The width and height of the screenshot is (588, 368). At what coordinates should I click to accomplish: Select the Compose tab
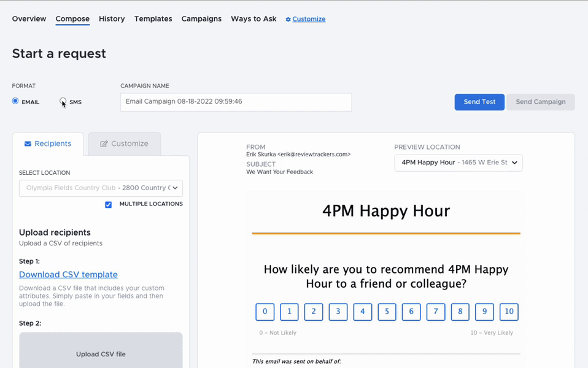coord(72,19)
